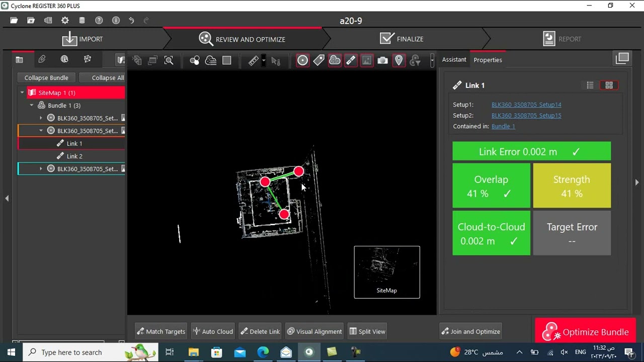The image size is (644, 362).
Task: Switch properties to grid view icon
Action: tap(609, 85)
